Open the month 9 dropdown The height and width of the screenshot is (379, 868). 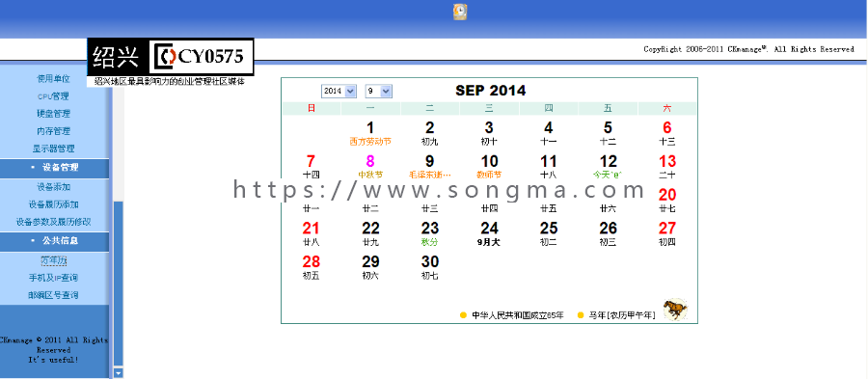[x=379, y=92]
